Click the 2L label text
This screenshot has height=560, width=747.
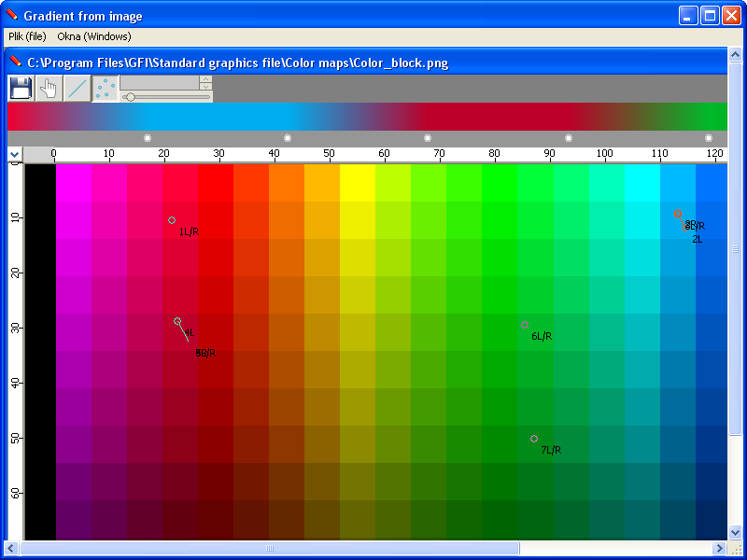697,239
